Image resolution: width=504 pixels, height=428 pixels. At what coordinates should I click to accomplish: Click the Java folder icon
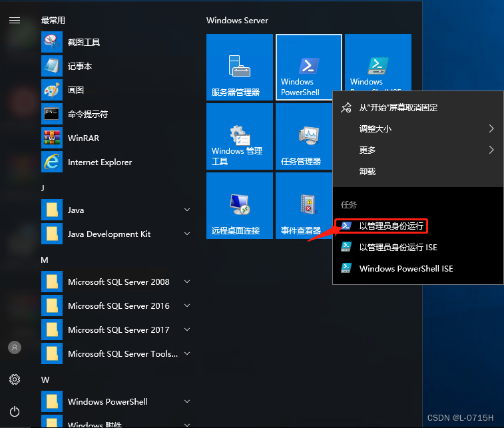(x=52, y=210)
